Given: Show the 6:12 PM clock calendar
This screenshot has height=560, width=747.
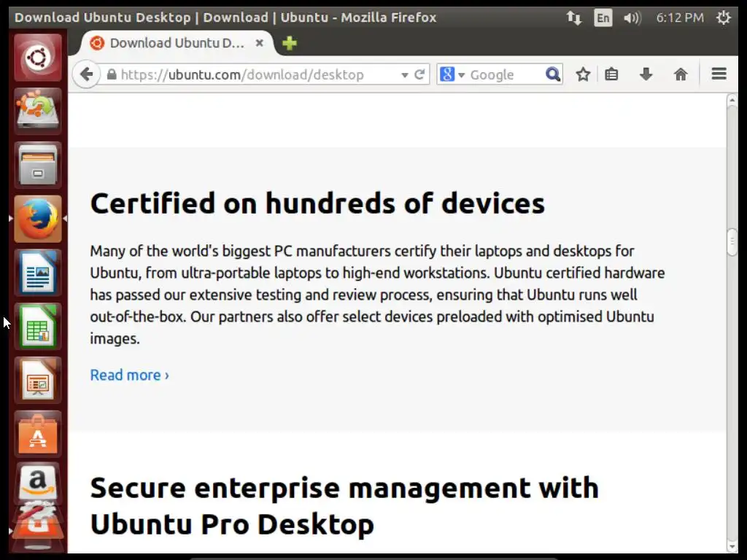Looking at the screenshot, I should [x=680, y=17].
